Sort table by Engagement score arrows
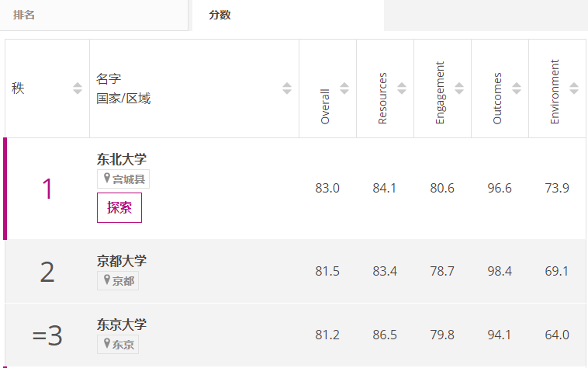This screenshot has width=588, height=368. pyautogui.click(x=459, y=89)
